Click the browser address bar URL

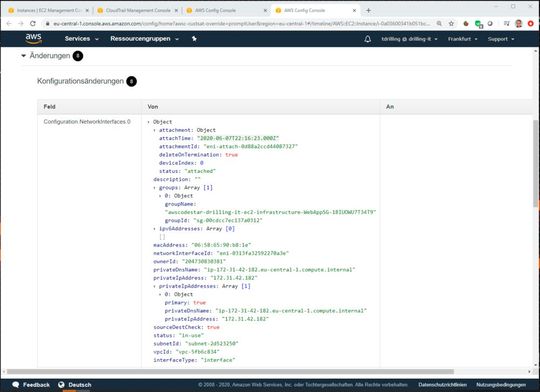[x=242, y=23]
